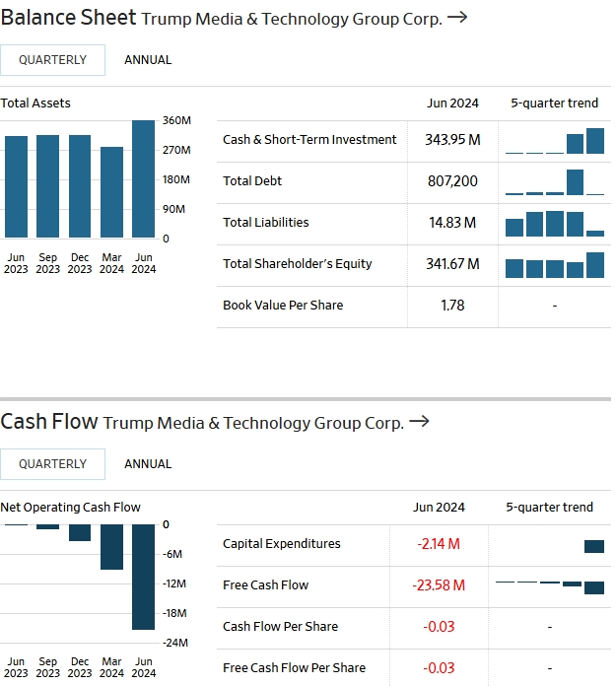Click the Total Liabilities 5-quarter trend chart
Image resolution: width=616 pixels, height=686 pixels.
tap(555, 224)
